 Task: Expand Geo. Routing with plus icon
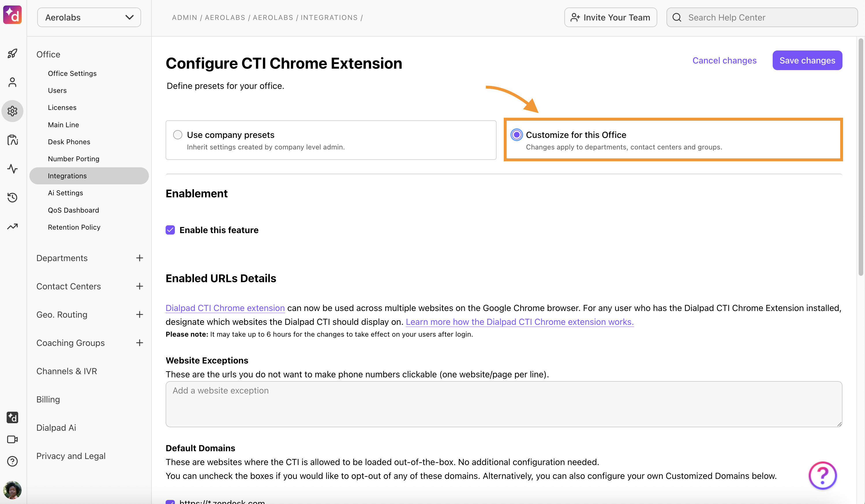pyautogui.click(x=139, y=314)
